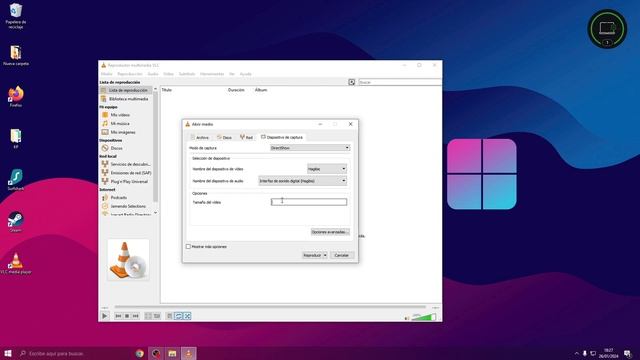Select the Dispositivo de captura tab
Viewport: 640px width, 360px height.
coord(282,138)
